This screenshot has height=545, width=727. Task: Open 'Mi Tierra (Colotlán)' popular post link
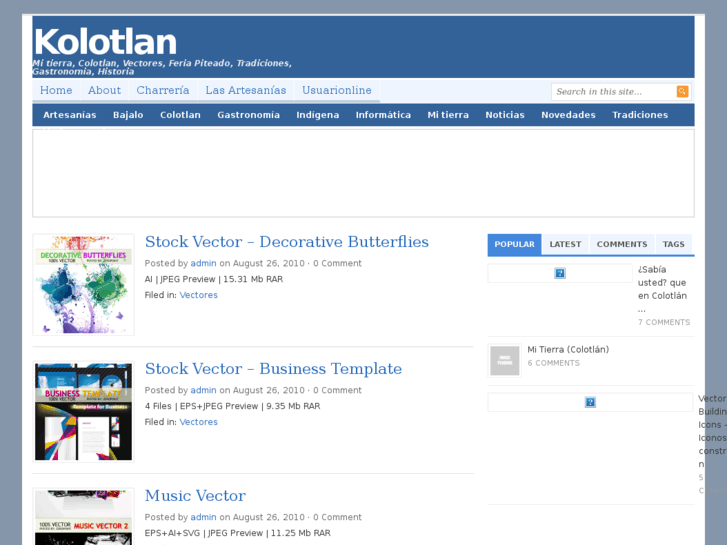pos(568,349)
